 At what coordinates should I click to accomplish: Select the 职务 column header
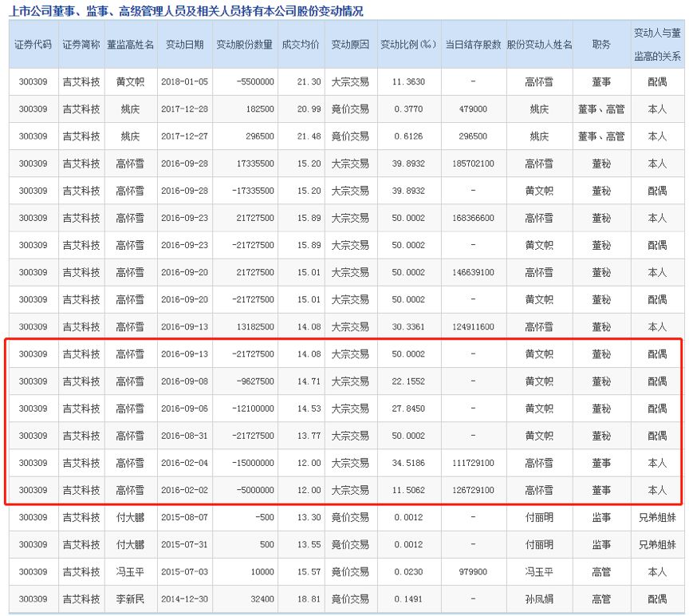[x=601, y=45]
